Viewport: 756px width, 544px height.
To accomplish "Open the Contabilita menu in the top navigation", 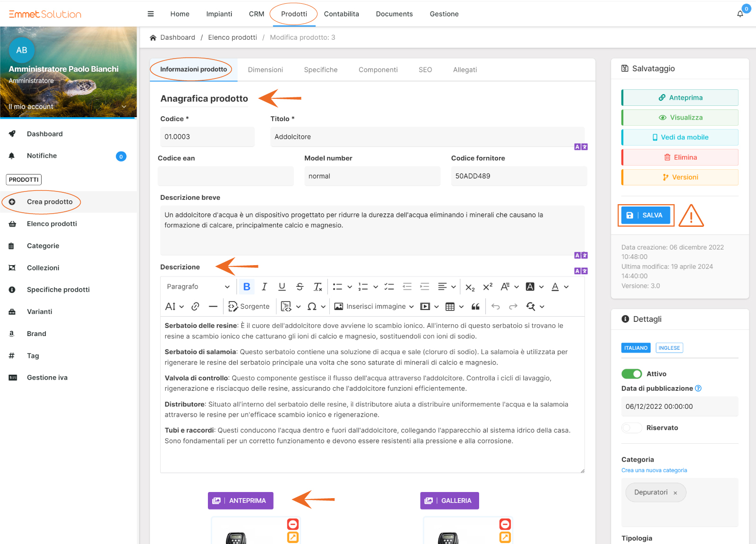I will tap(341, 14).
